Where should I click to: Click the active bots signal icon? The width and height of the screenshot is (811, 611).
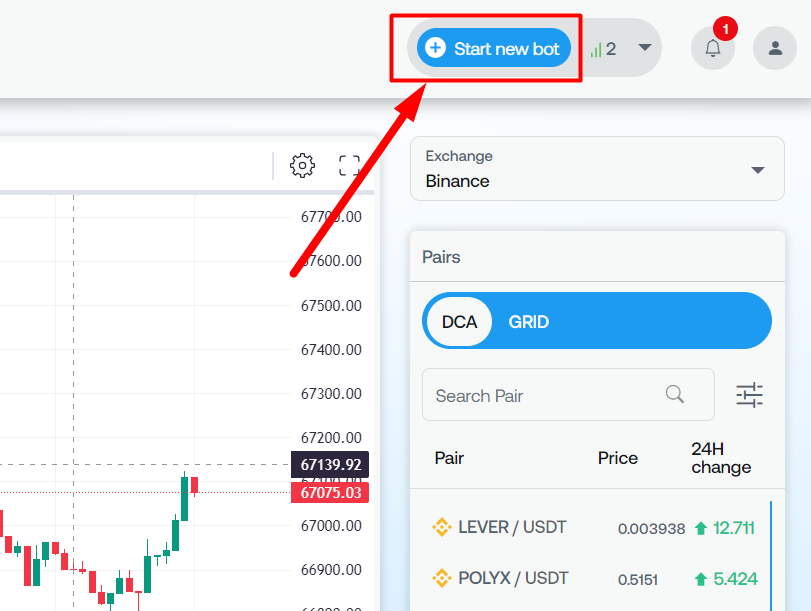pos(596,49)
